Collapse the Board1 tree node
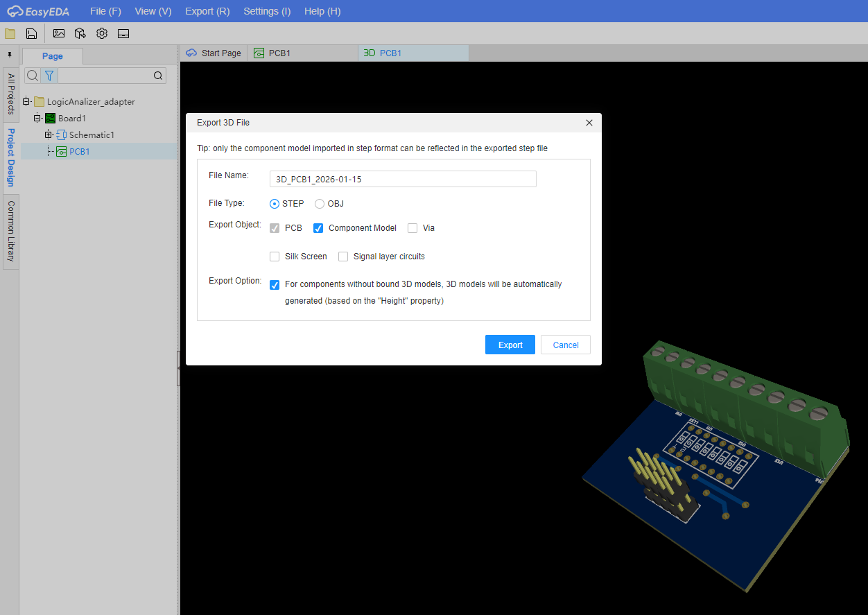This screenshot has height=615, width=868. pos(37,119)
